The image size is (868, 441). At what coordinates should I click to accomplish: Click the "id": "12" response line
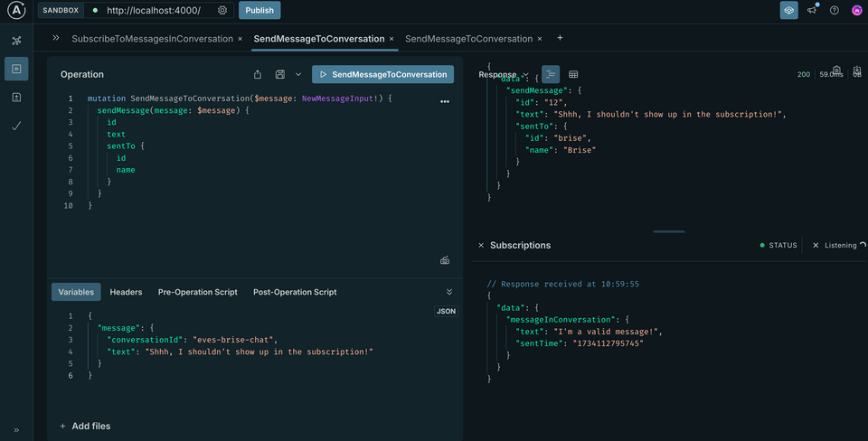pyautogui.click(x=542, y=102)
